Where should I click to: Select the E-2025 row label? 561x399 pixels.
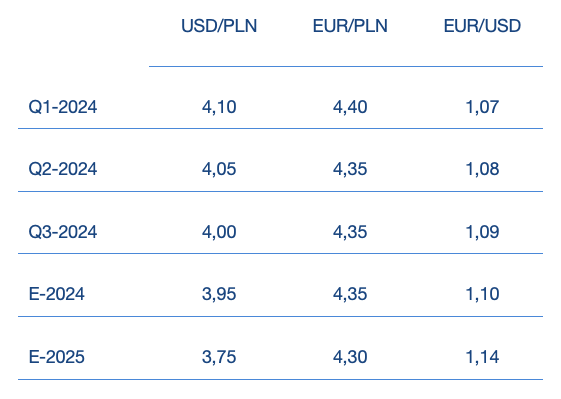pos(57,357)
